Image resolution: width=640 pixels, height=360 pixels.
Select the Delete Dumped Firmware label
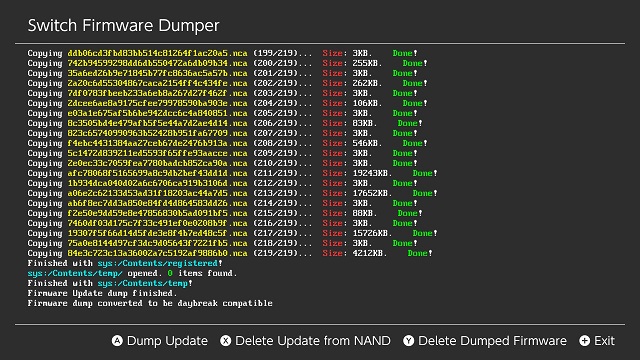click(x=493, y=341)
